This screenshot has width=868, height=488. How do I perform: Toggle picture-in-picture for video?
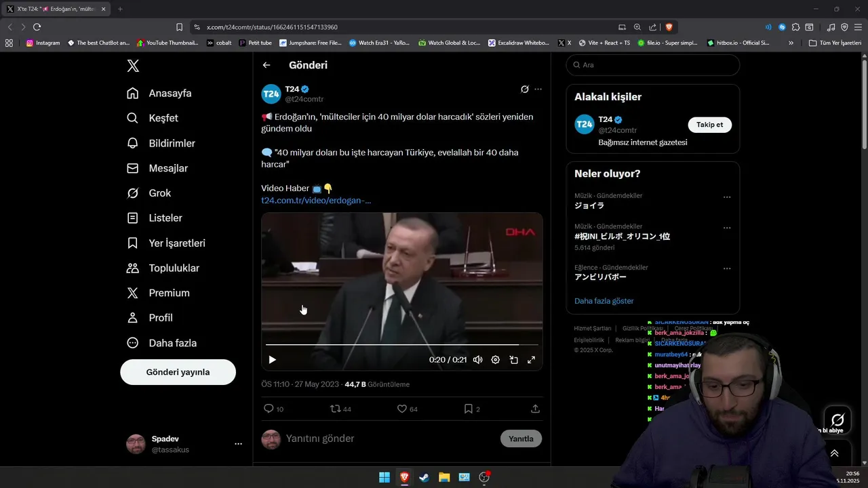(x=513, y=360)
